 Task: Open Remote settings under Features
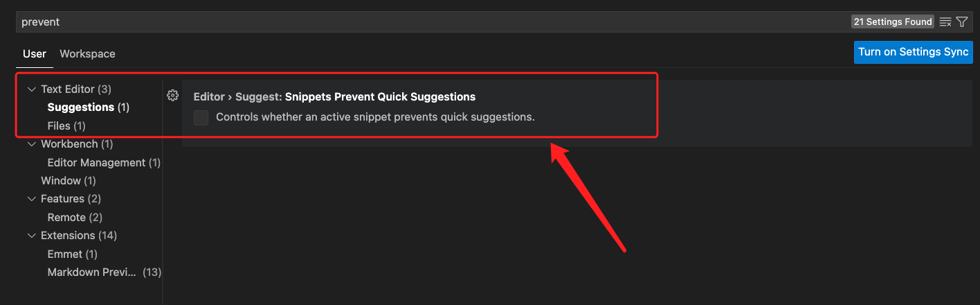point(75,218)
